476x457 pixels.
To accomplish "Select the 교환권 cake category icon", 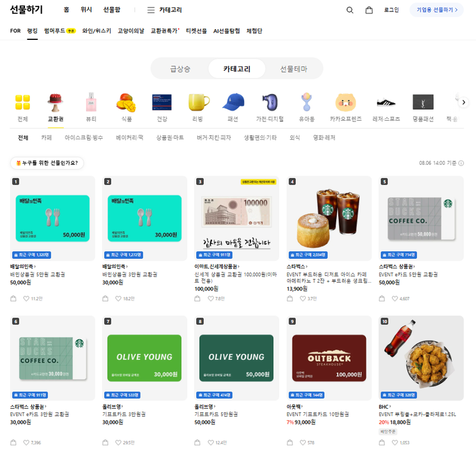I will (55, 102).
